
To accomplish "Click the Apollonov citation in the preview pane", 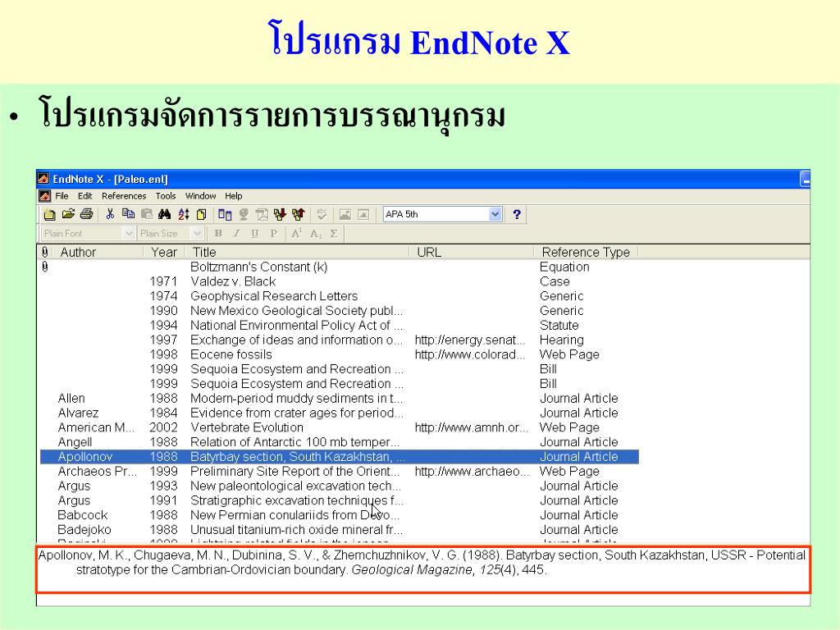I will 422,562.
